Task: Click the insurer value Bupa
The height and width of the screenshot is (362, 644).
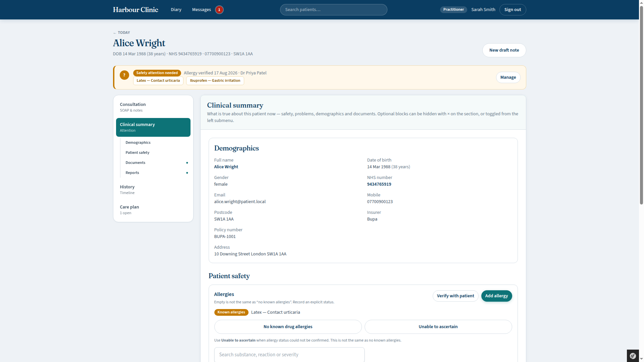Action: 372,219
